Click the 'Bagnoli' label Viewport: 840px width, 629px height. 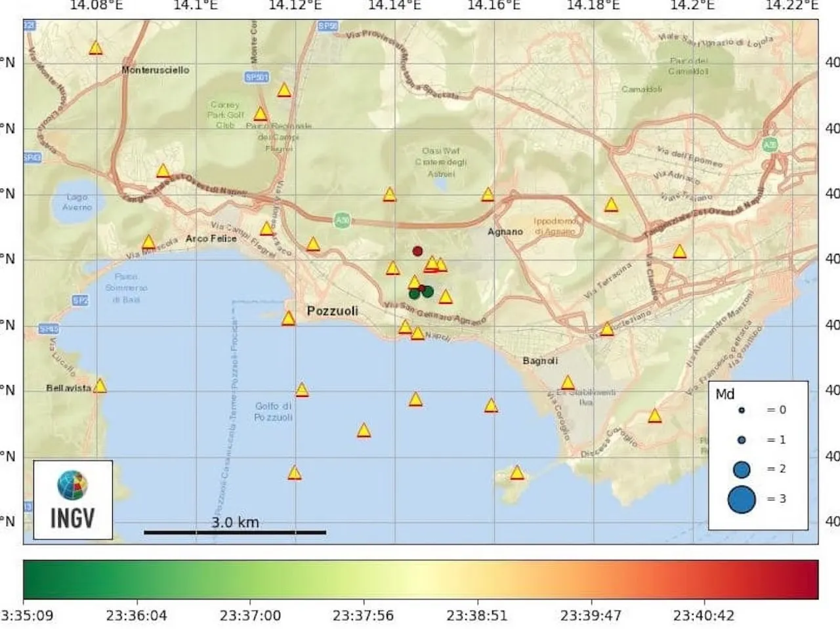pos(540,361)
